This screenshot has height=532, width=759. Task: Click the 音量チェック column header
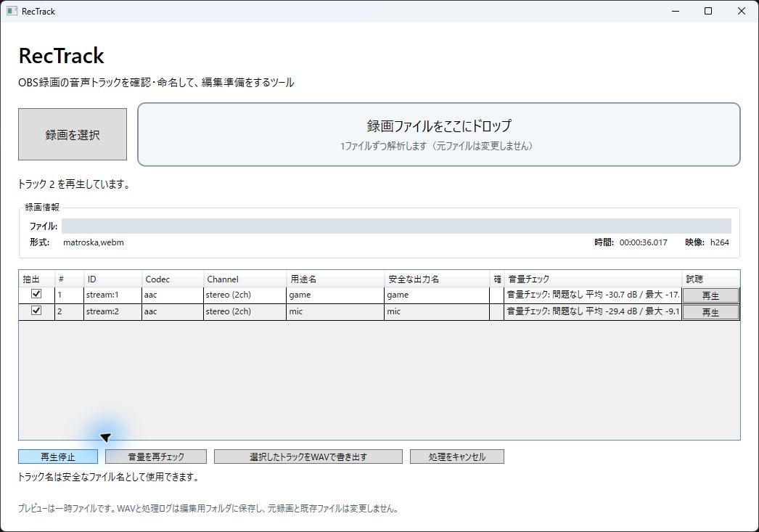click(x=593, y=279)
